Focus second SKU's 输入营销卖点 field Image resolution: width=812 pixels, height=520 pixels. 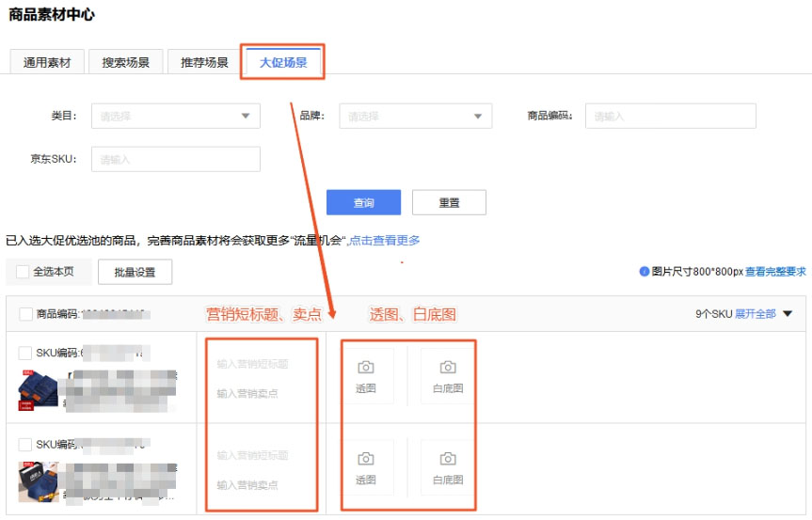point(247,485)
